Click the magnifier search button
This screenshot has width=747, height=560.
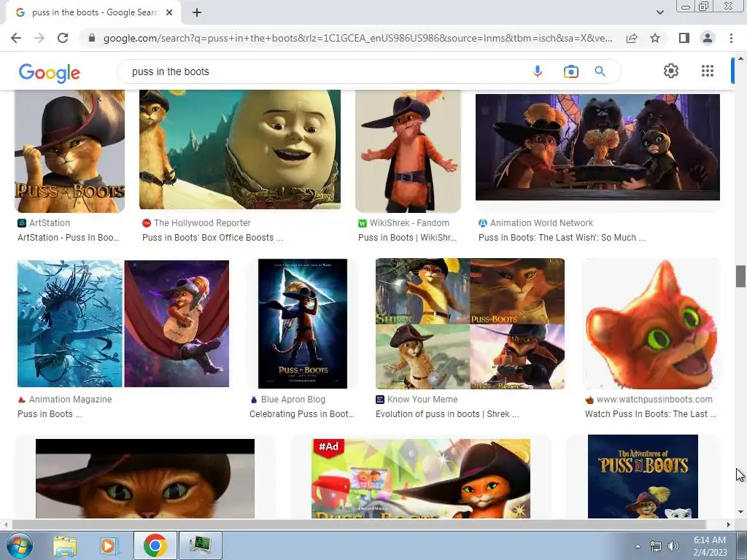click(600, 71)
